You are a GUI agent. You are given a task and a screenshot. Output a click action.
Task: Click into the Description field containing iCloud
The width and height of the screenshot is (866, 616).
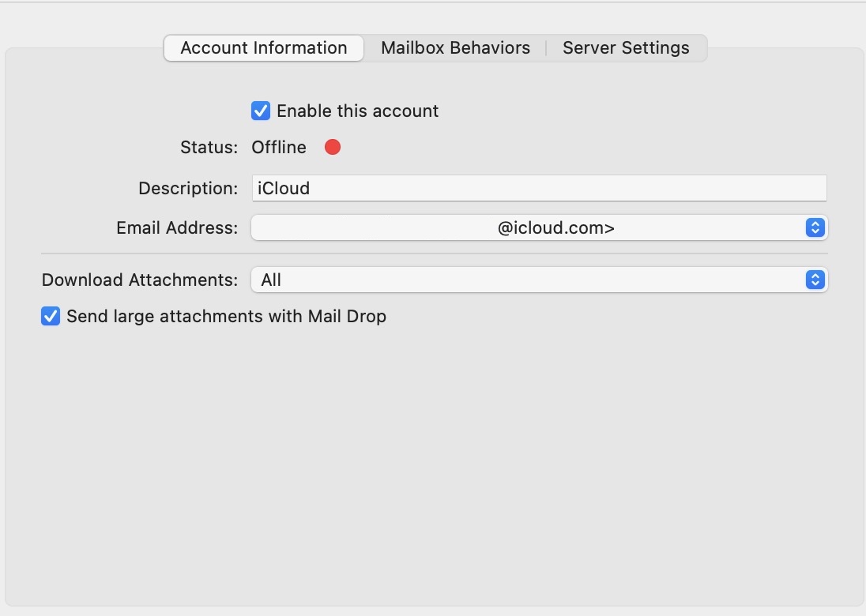coord(539,189)
